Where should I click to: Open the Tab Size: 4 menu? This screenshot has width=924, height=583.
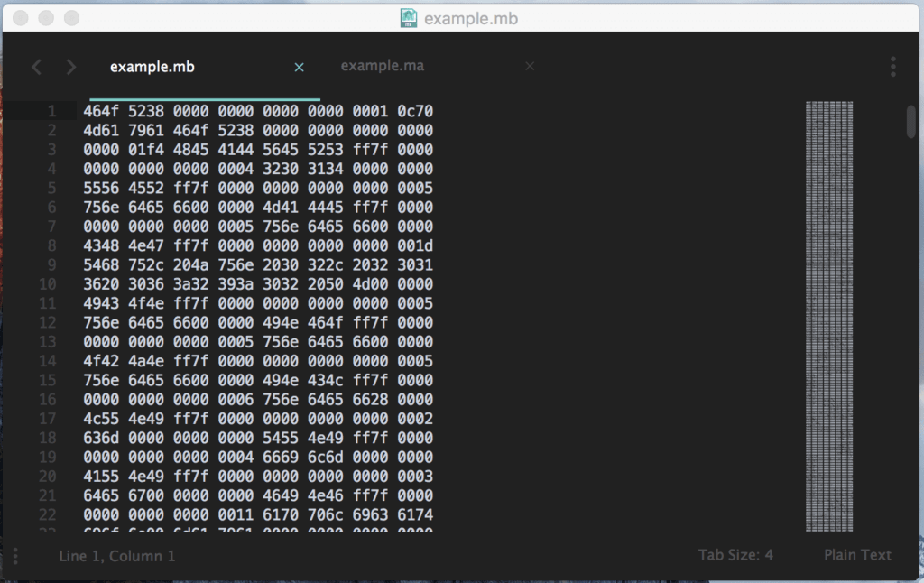(735, 555)
